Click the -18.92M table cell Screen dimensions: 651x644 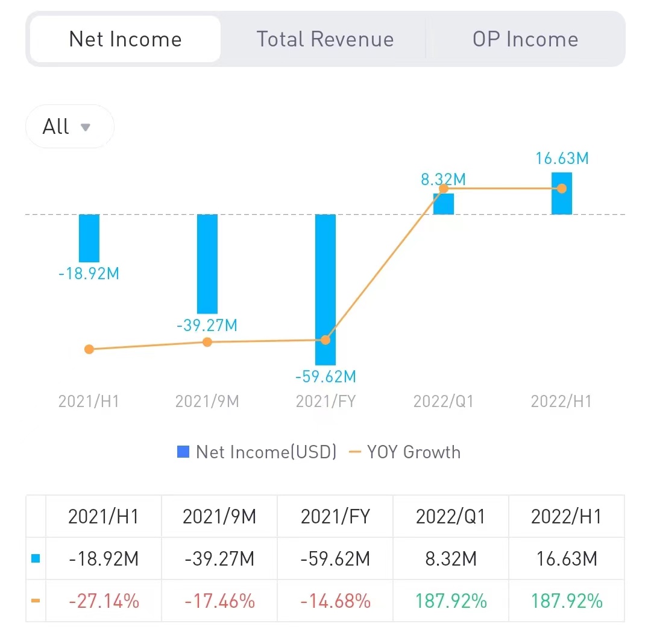click(x=104, y=558)
